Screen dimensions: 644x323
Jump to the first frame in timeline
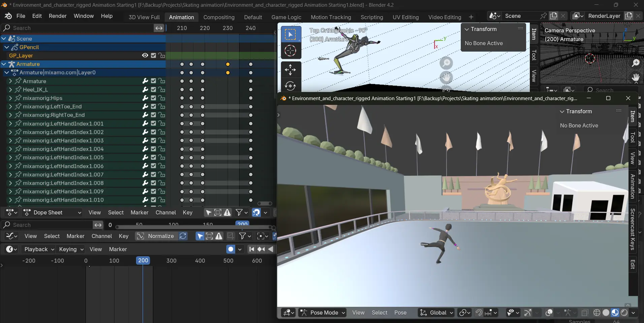252,249
